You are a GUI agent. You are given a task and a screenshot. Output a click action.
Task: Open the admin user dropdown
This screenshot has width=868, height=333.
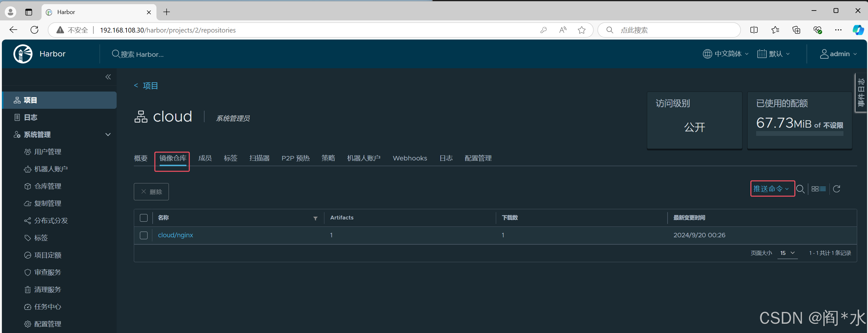point(838,54)
